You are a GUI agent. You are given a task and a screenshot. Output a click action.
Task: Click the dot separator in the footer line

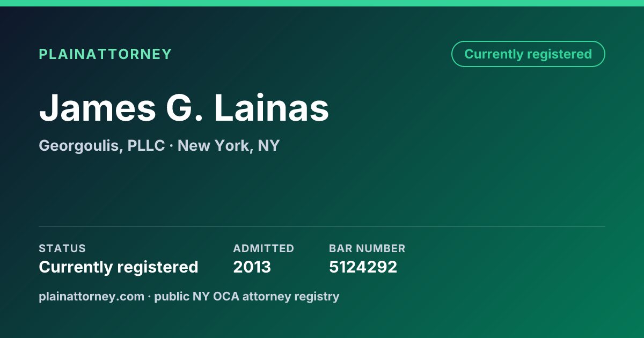click(150, 297)
